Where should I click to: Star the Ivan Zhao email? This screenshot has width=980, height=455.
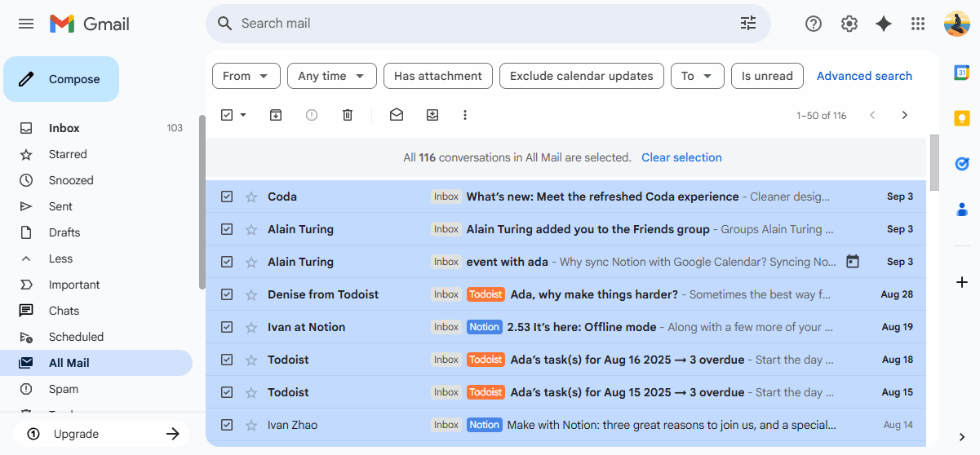251,425
